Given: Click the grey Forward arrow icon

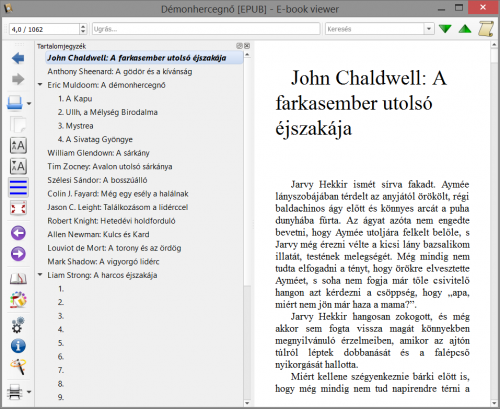Looking at the screenshot, I should click(x=18, y=79).
